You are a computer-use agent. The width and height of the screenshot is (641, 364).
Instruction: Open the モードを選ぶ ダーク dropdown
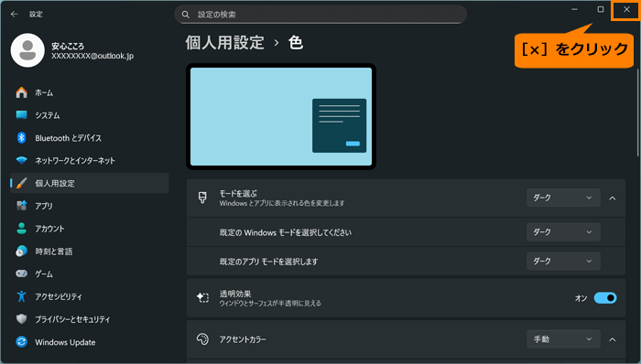[563, 198]
